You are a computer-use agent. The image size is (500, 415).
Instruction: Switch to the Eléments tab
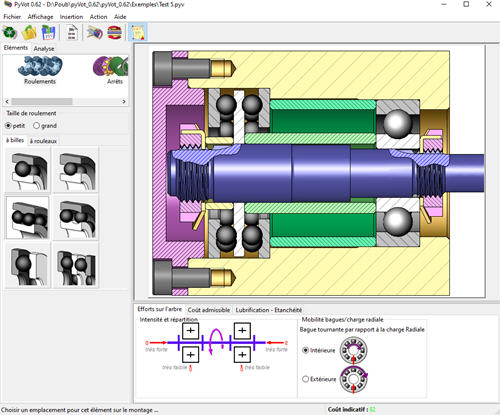[x=16, y=48]
